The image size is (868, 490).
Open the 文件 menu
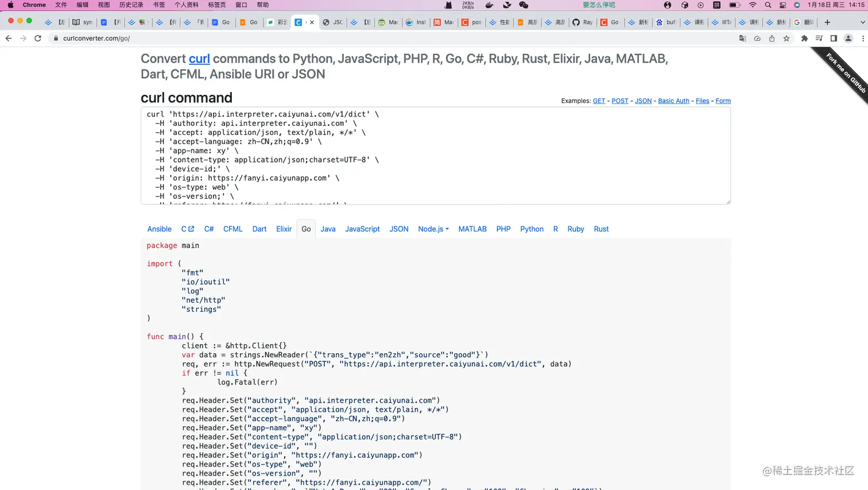(61, 5)
